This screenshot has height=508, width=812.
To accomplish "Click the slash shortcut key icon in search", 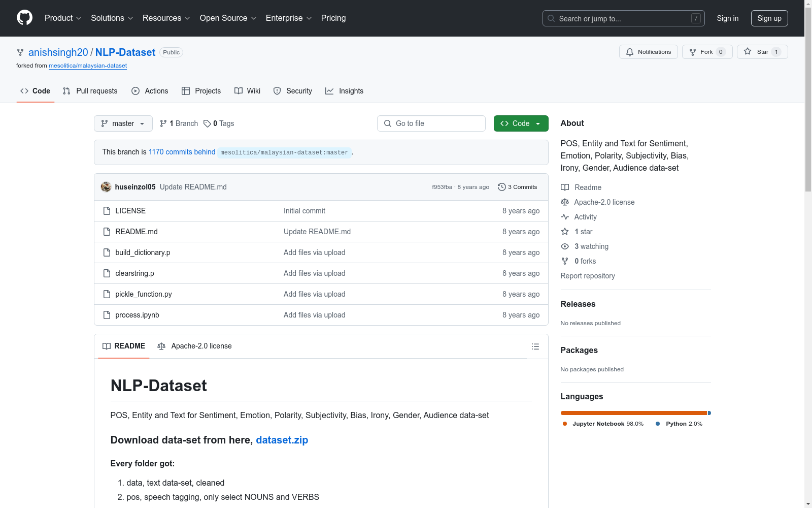I will point(696,18).
